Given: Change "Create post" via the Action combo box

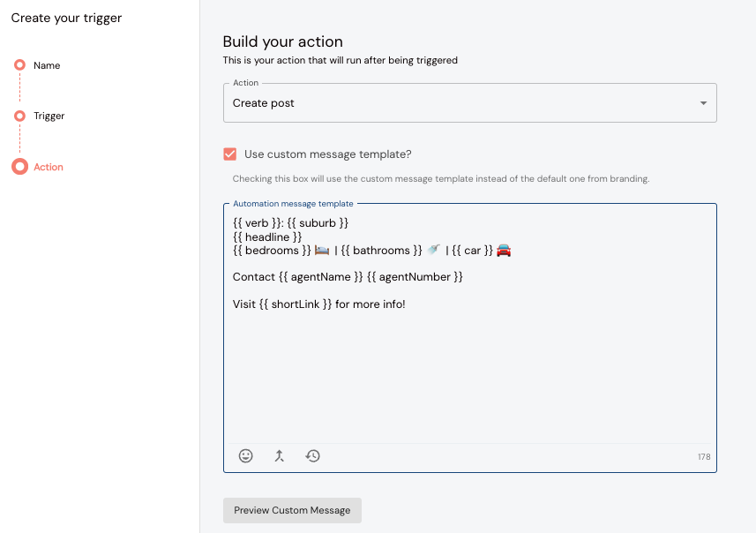Looking at the screenshot, I should pos(469,102).
